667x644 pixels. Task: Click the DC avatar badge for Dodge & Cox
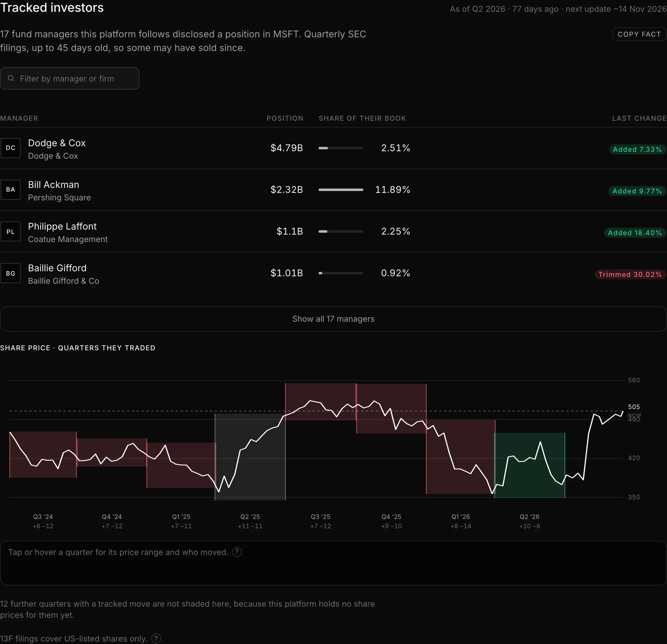pyautogui.click(x=11, y=148)
